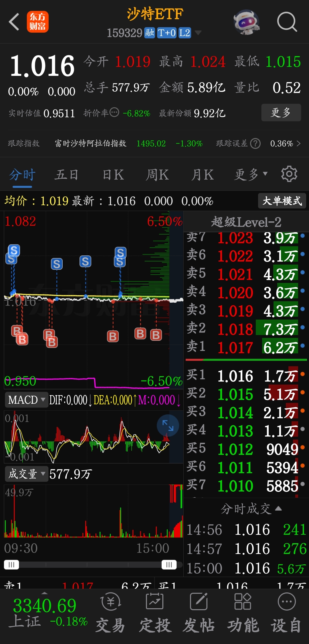
Task: Toggle 大单模式 big order mode
Action: (x=282, y=201)
